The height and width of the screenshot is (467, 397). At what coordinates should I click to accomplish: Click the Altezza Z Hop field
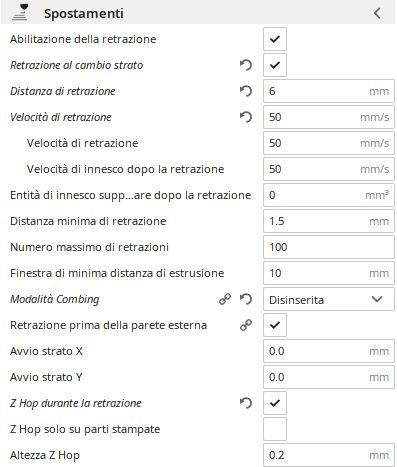pyautogui.click(x=329, y=455)
